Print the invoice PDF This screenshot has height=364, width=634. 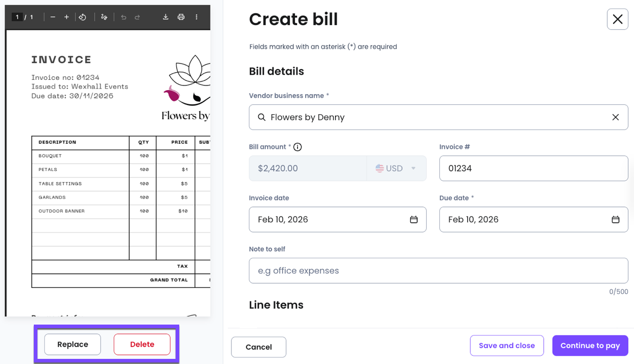pos(181,17)
